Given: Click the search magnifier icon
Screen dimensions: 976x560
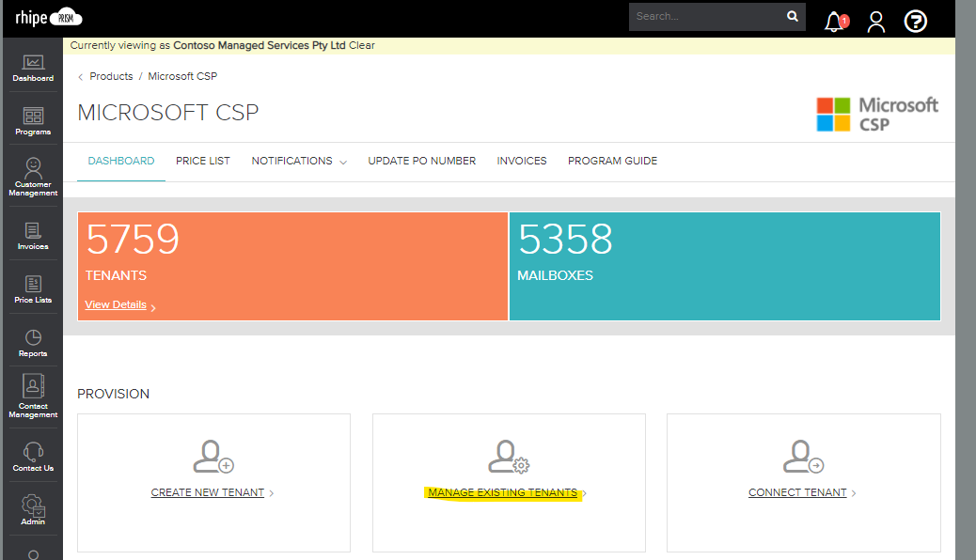Looking at the screenshot, I should point(793,16).
